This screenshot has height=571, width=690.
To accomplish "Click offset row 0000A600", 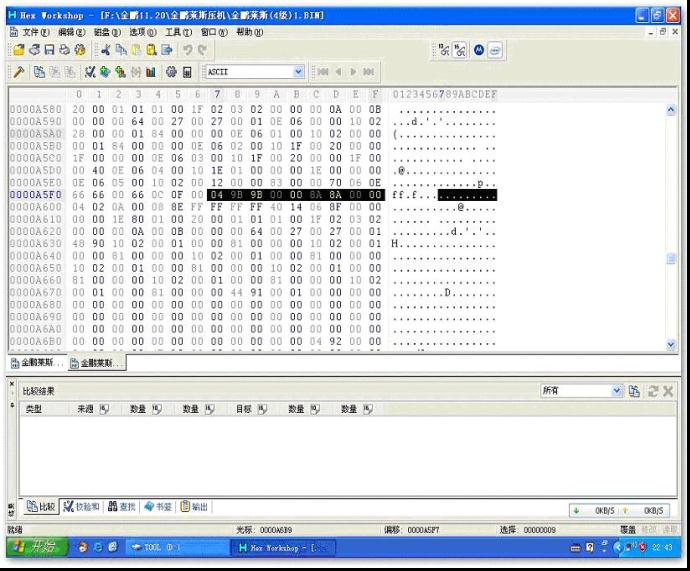I will [36, 207].
